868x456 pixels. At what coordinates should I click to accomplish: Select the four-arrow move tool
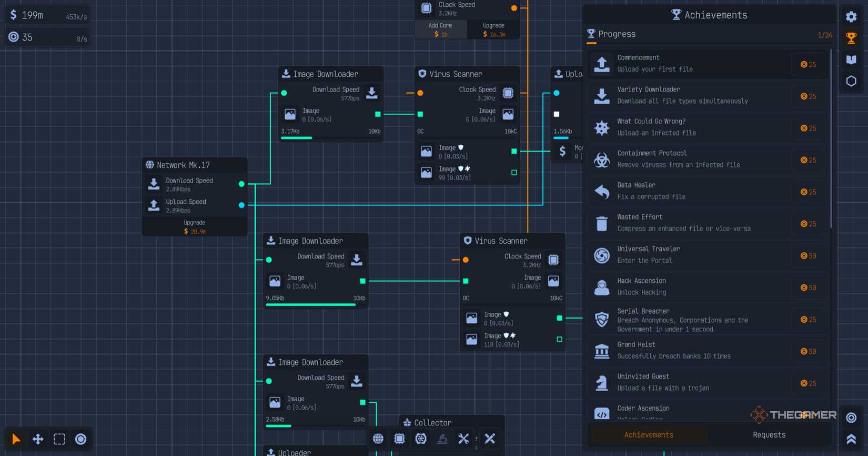click(38, 439)
